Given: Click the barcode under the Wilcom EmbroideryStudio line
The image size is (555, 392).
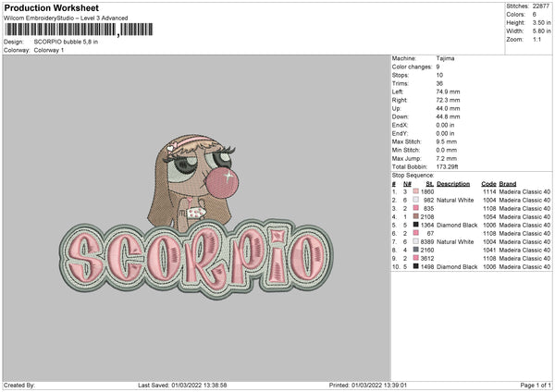Looking at the screenshot, I should click(x=79, y=30).
